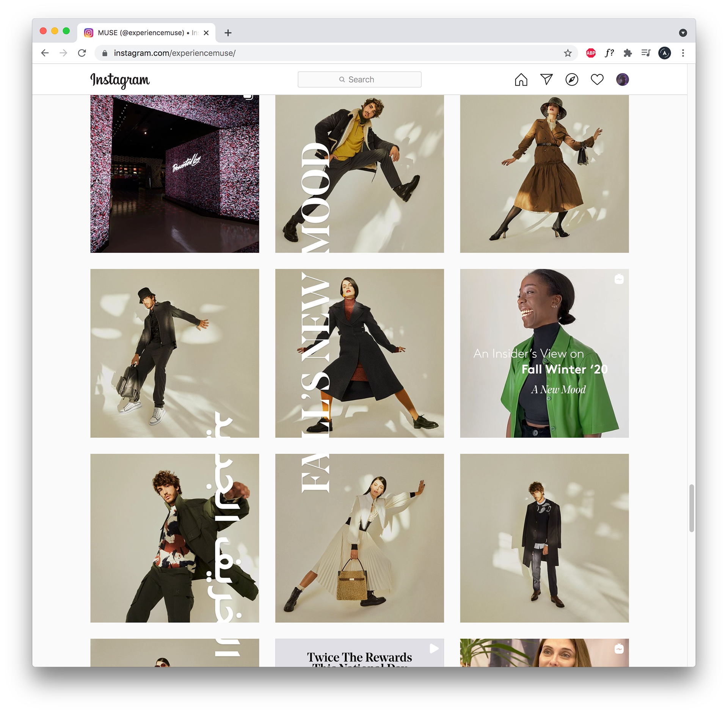Screen dimensions: 728x713
Task: Open a new browser tab
Action: (228, 33)
